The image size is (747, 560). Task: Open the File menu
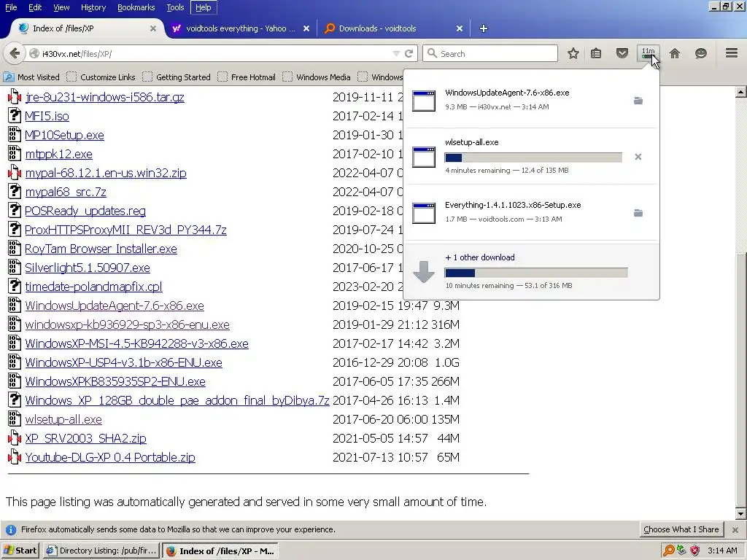pyautogui.click(x=11, y=7)
